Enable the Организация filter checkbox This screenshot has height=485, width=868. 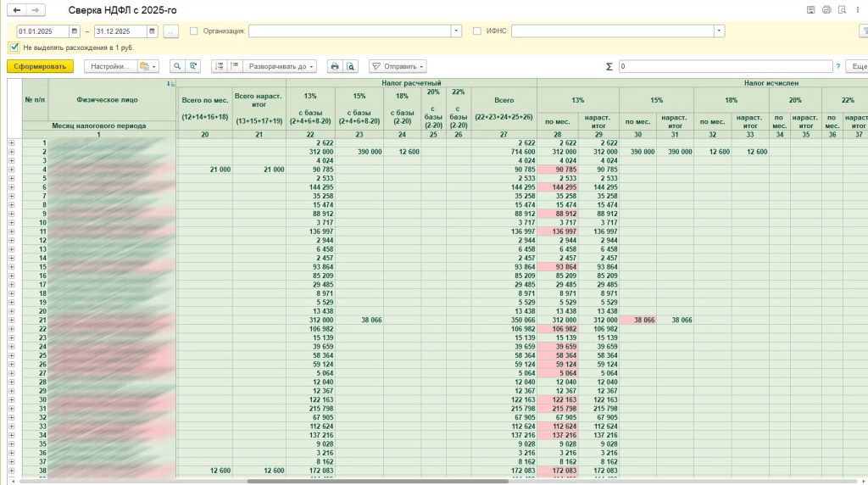coord(194,31)
